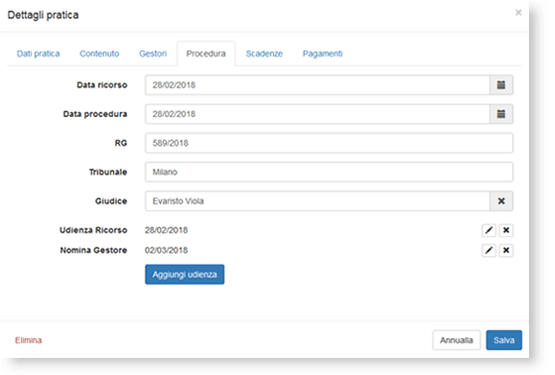Image resolution: width=555 pixels, height=375 pixels.
Task: Clear the Giudice field with X icon
Action: [x=501, y=201]
